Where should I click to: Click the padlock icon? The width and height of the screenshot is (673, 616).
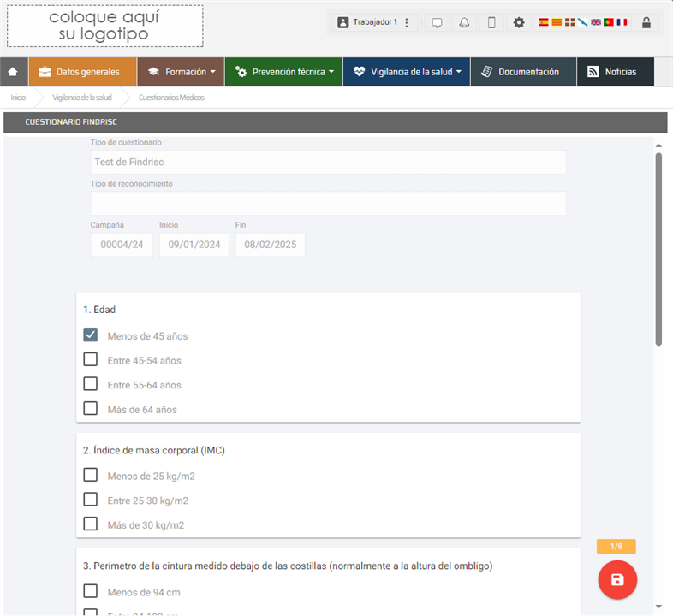click(646, 23)
